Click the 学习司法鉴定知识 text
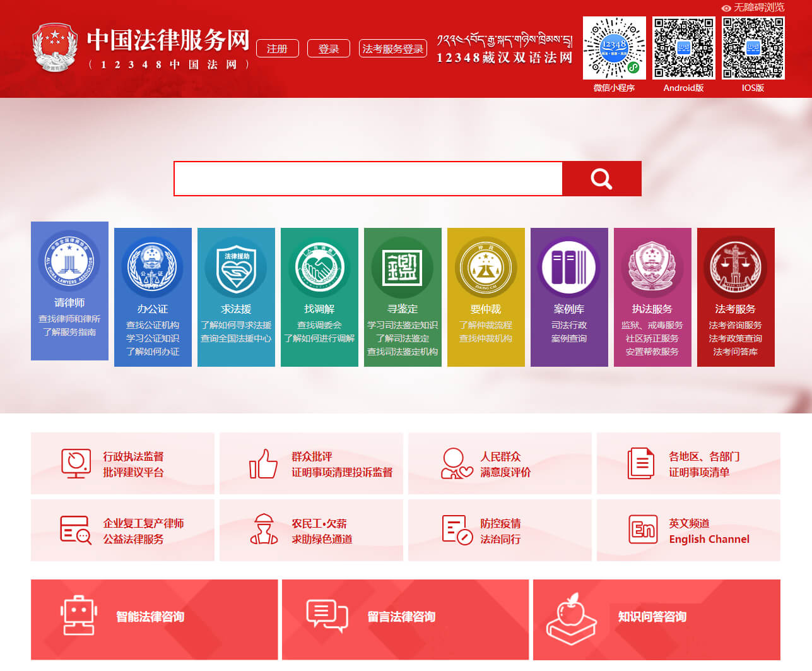 (403, 325)
